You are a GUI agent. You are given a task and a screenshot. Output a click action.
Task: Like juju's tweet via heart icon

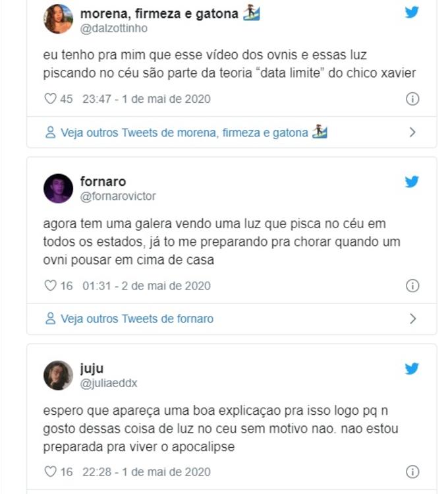50,472
